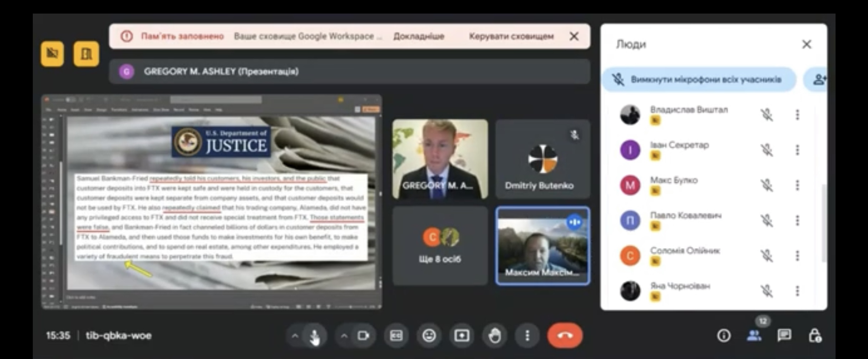Click the yellow door extension button
Viewport: 868px width, 359px height.
(86, 54)
